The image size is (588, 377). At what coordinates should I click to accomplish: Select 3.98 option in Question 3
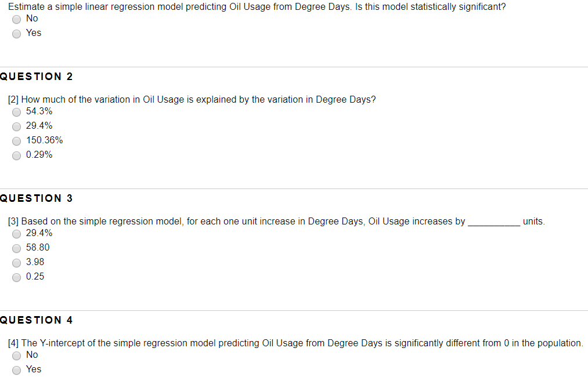click(x=16, y=263)
